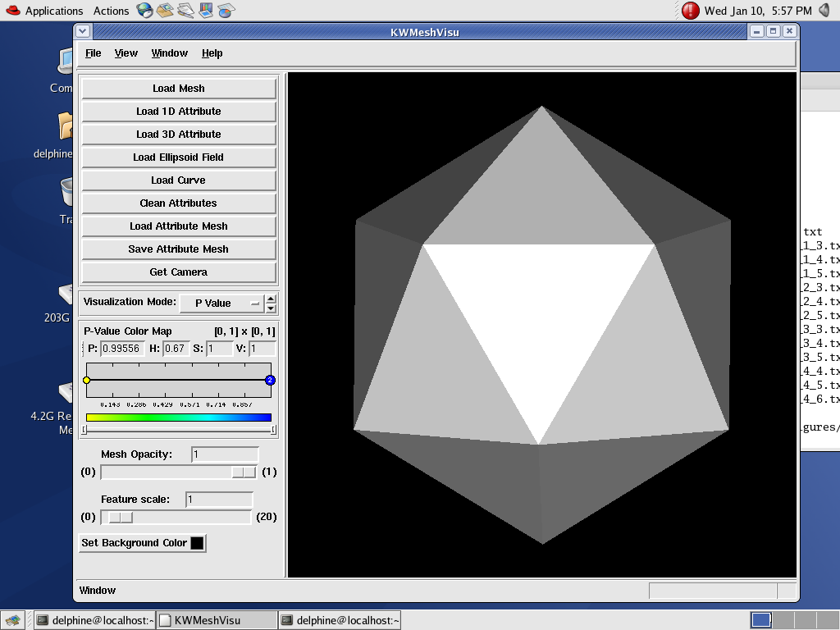The width and height of the screenshot is (840, 630).
Task: Click the Visualization Mode down arrow
Action: coord(272,308)
